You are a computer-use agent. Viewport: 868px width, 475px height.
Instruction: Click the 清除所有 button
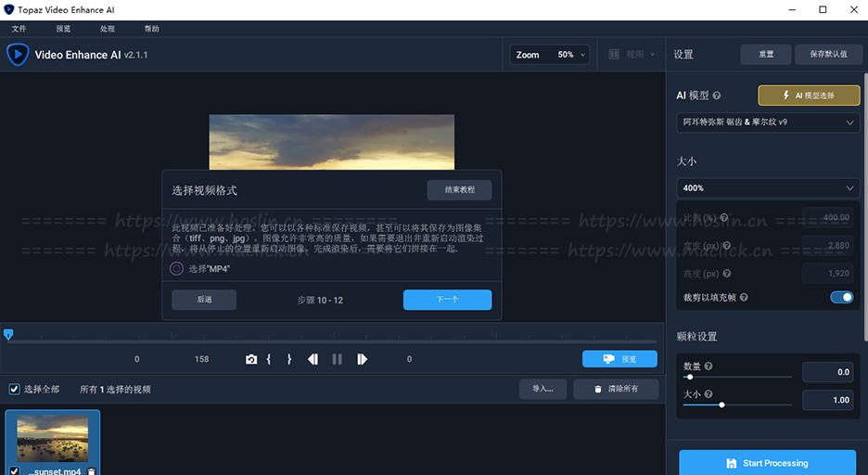tap(616, 389)
